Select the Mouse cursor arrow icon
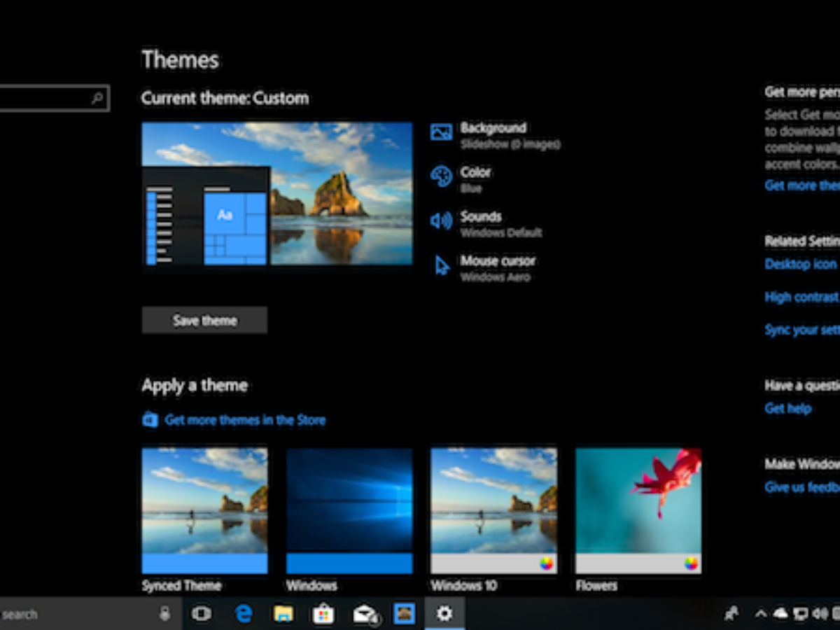Viewport: 840px width, 630px height. (x=442, y=266)
